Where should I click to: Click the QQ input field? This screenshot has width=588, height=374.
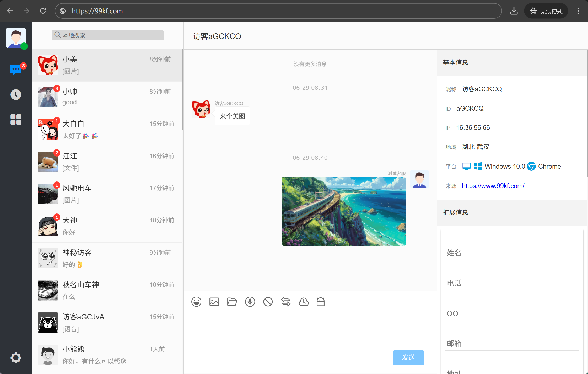tap(512, 313)
